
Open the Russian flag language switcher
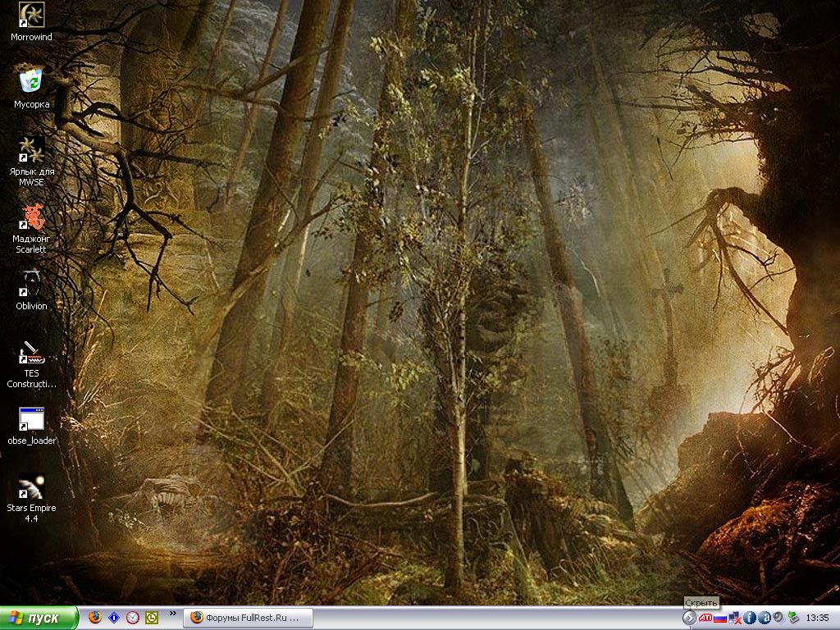720,618
